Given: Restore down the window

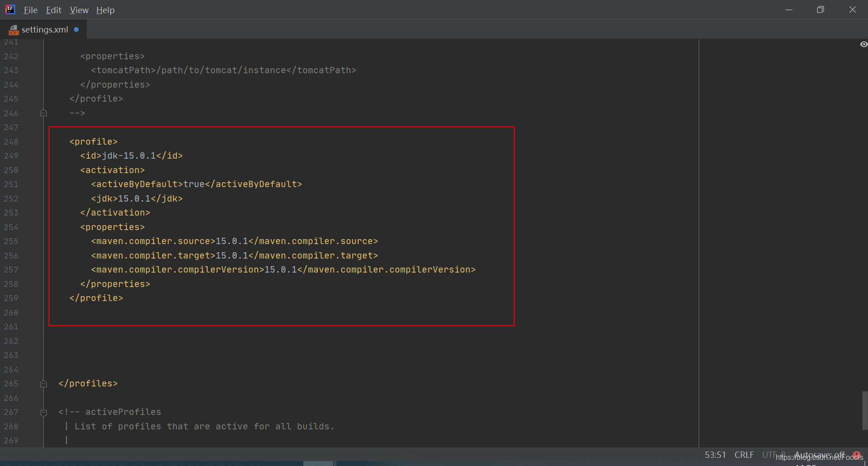Looking at the screenshot, I should click(821, 9).
